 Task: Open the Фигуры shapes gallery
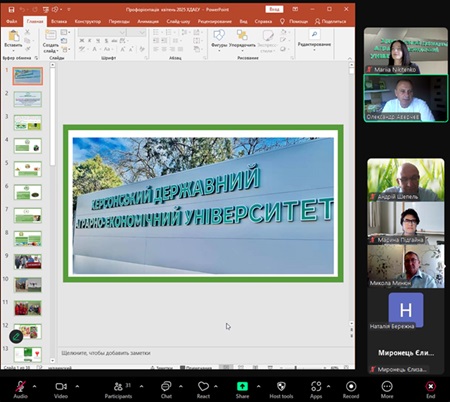[x=219, y=39]
